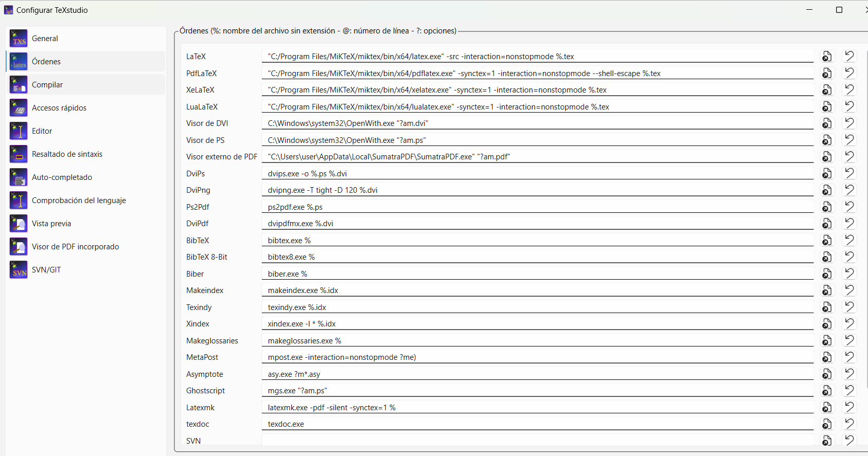Browse for the Biber executable

pos(827,273)
